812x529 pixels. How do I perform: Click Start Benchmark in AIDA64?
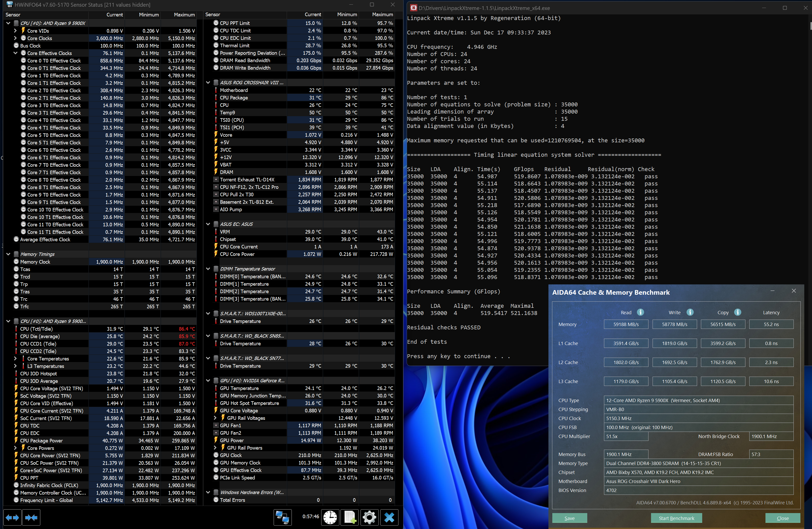[676, 518]
